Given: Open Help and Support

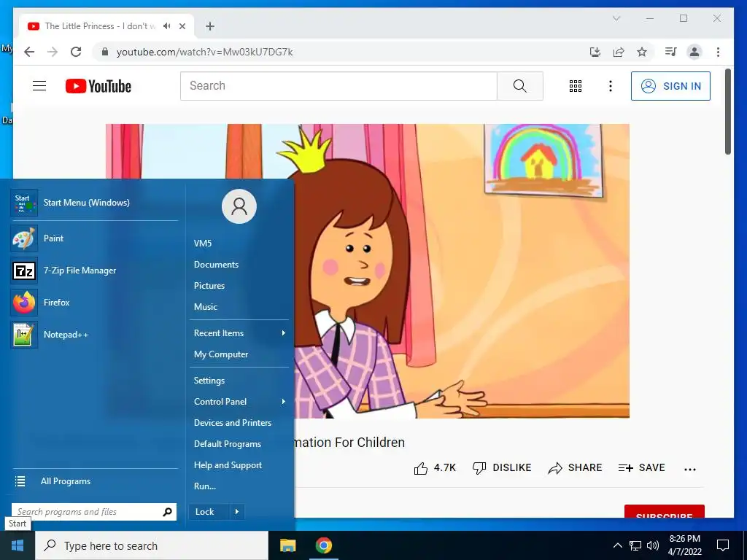Looking at the screenshot, I should (228, 465).
